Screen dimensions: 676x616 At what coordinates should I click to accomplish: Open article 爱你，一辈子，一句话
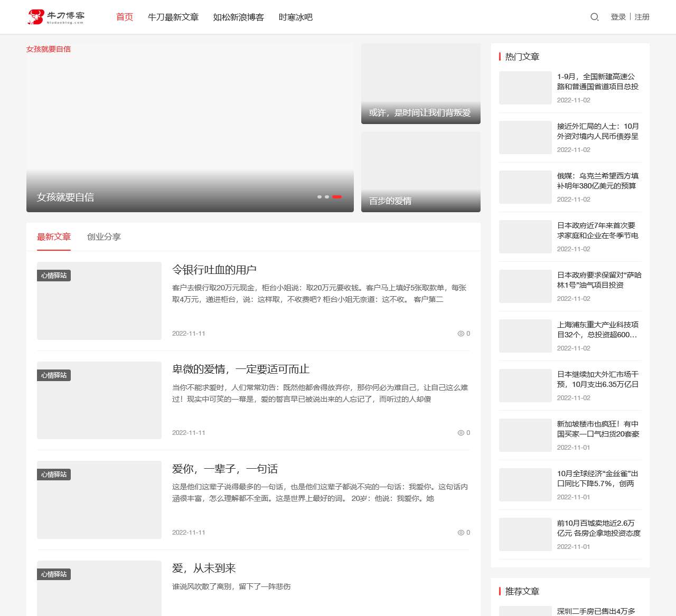pyautogui.click(x=225, y=469)
